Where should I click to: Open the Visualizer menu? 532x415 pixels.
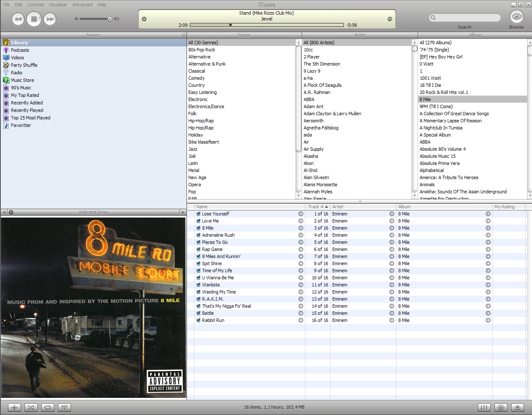[58, 5]
